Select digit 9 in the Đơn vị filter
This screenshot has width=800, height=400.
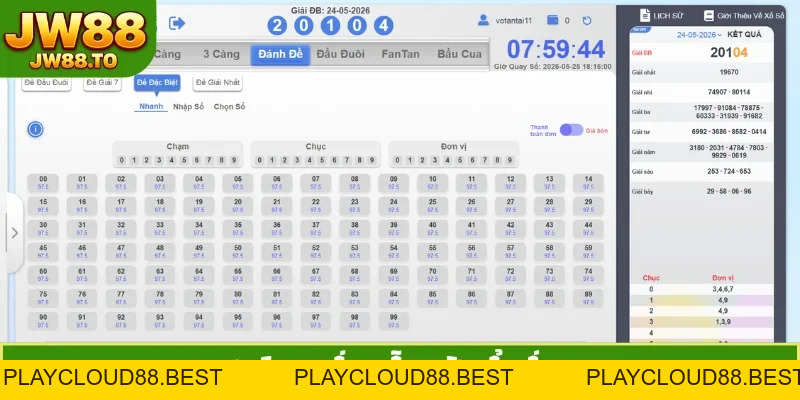pyautogui.click(x=510, y=160)
